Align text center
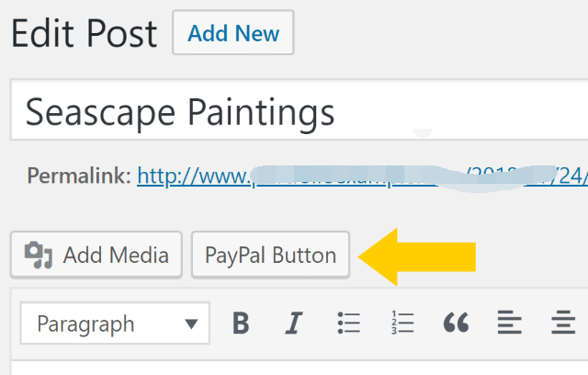The image size is (588, 375). (x=563, y=323)
